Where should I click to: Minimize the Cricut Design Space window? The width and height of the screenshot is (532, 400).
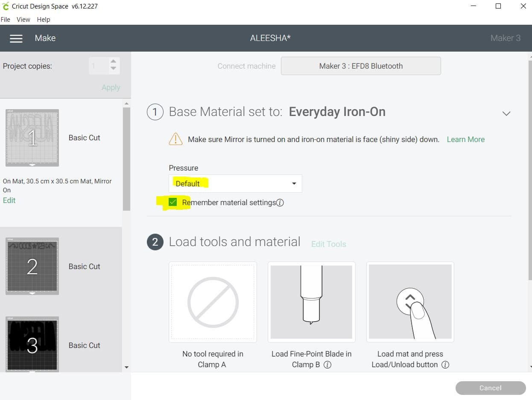click(474, 6)
